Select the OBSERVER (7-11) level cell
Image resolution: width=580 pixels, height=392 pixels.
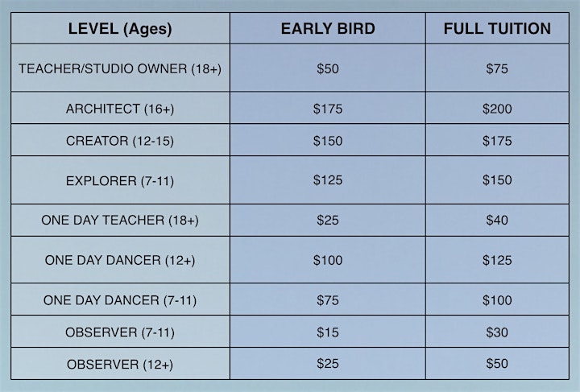pos(120,332)
